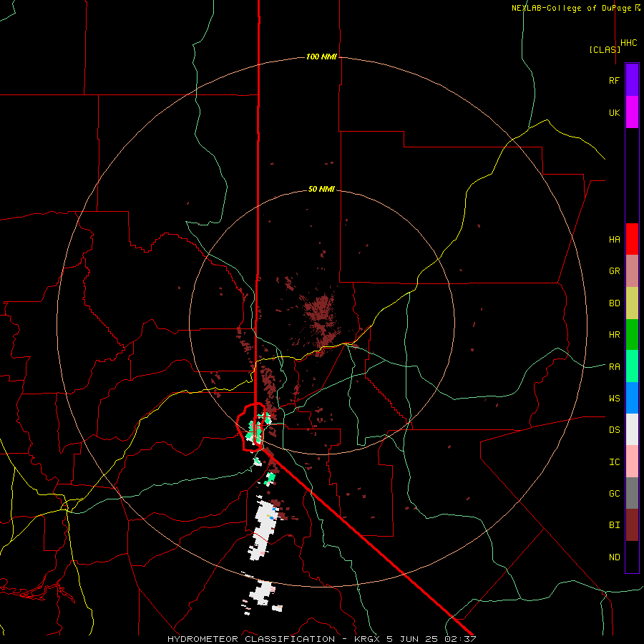Image resolution: width=644 pixels, height=644 pixels.
Task: Click the WS legend label
Action: pos(614,398)
